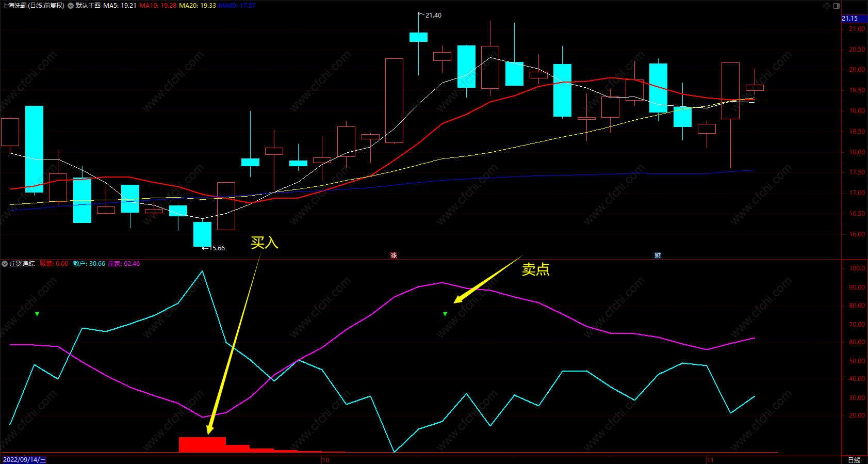Click the 财 financial event marker icon
This screenshot has height=464, width=868.
click(658, 255)
